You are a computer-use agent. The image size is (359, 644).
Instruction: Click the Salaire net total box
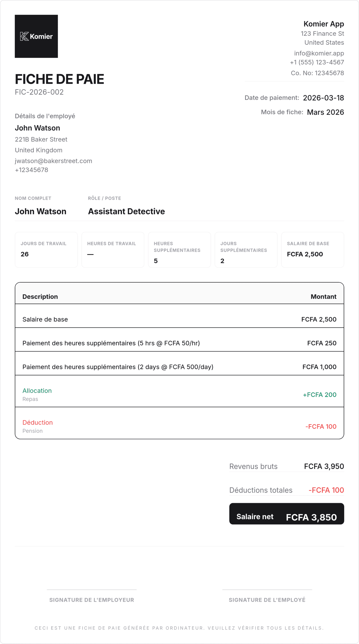[286, 517]
